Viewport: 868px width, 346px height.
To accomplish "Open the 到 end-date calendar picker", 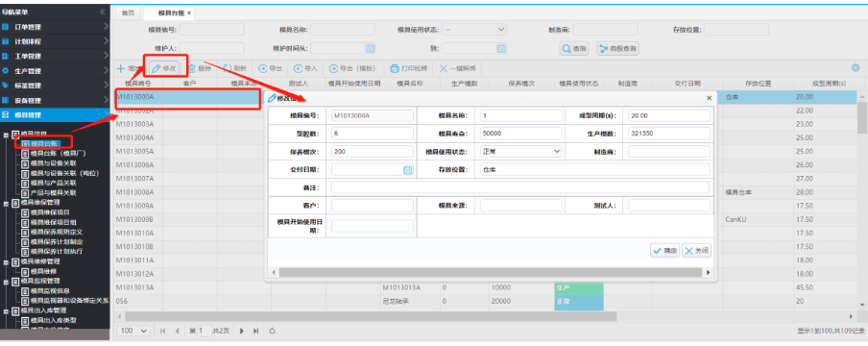I will (x=501, y=48).
